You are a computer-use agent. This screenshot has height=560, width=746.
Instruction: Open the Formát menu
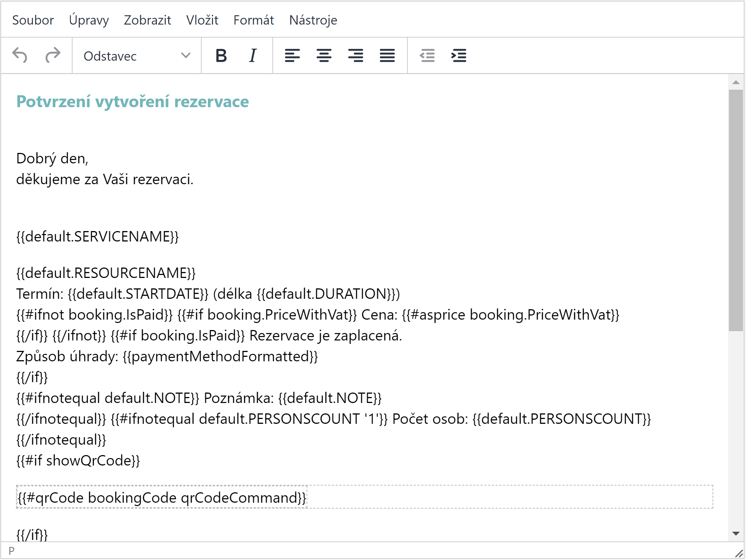point(253,20)
